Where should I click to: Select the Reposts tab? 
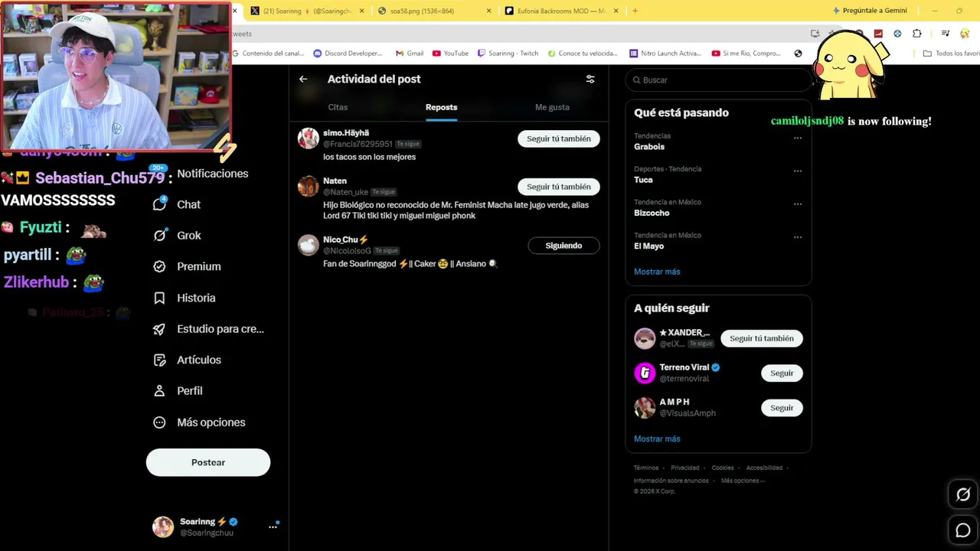[442, 107]
